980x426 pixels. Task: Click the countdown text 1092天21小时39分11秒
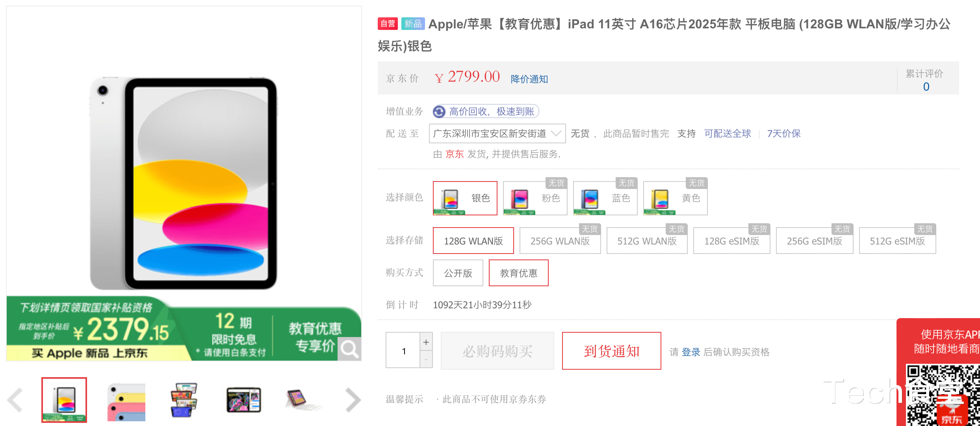point(482,305)
